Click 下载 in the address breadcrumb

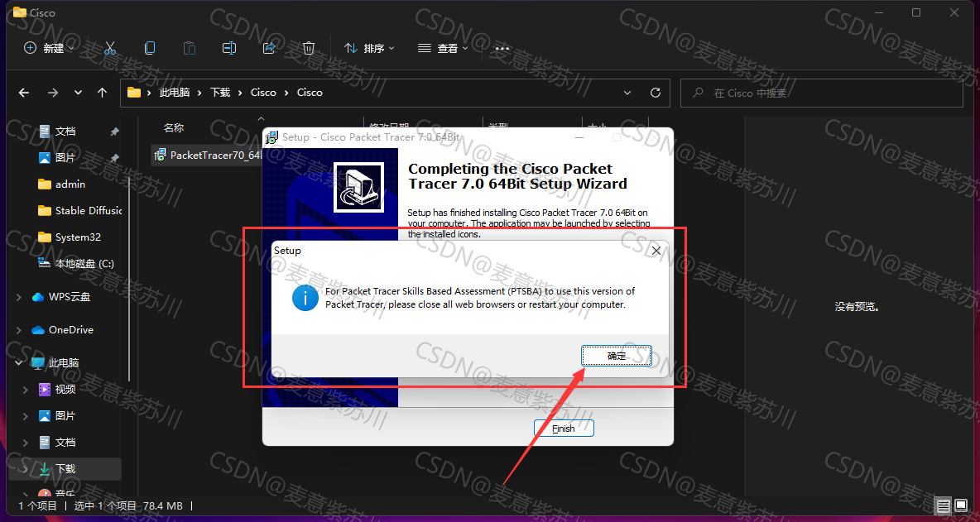click(220, 93)
